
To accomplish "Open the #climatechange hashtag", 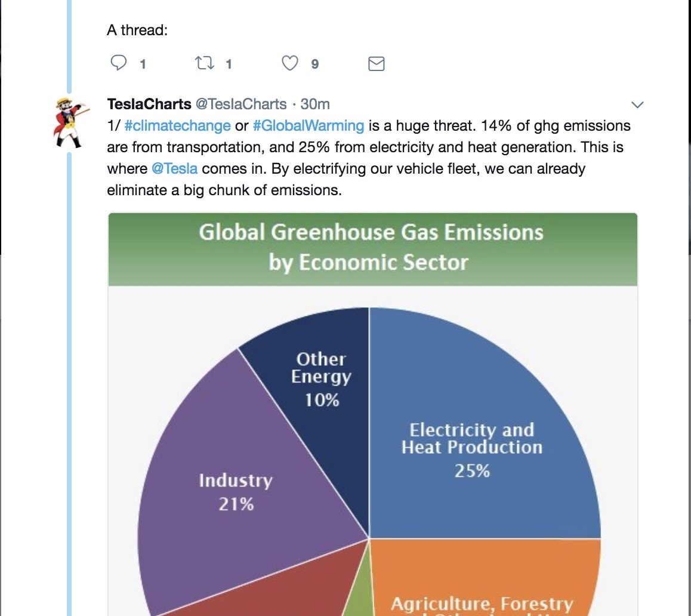I will (x=178, y=126).
